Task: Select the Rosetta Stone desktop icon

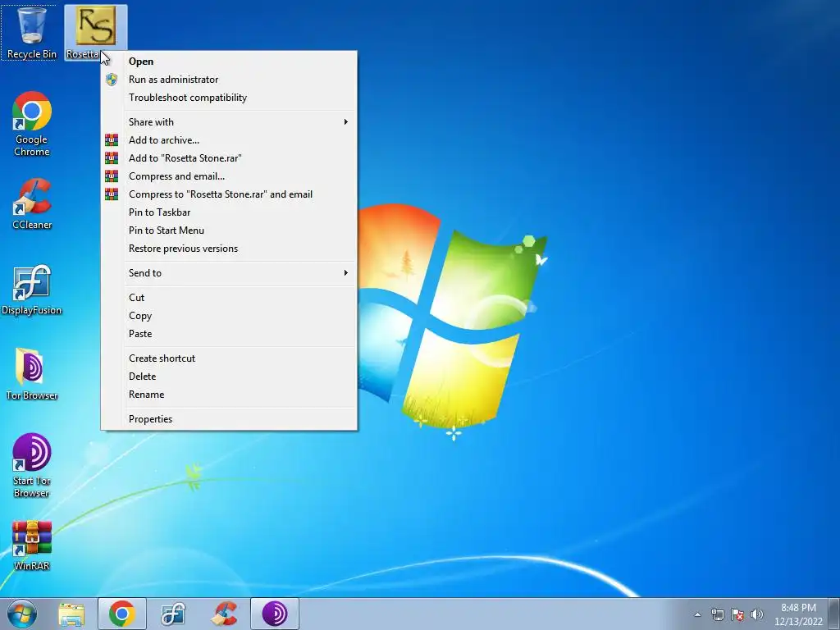Action: (x=95, y=32)
